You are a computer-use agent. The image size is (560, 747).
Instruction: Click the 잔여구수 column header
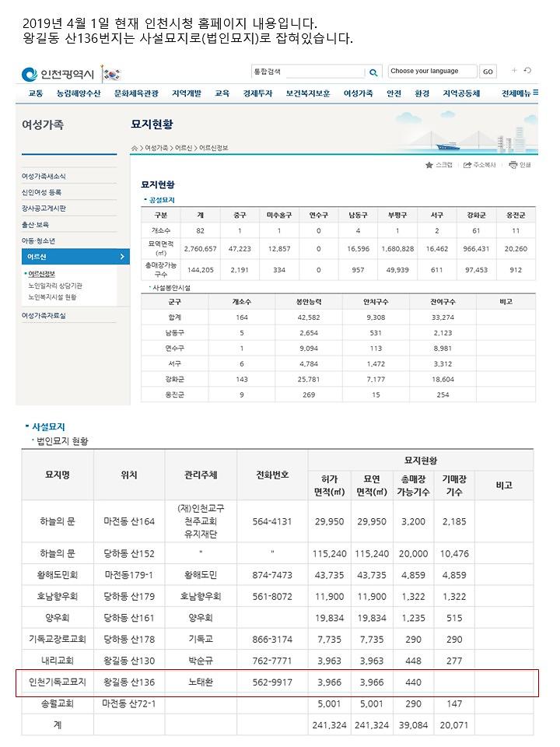pyautogui.click(x=443, y=302)
